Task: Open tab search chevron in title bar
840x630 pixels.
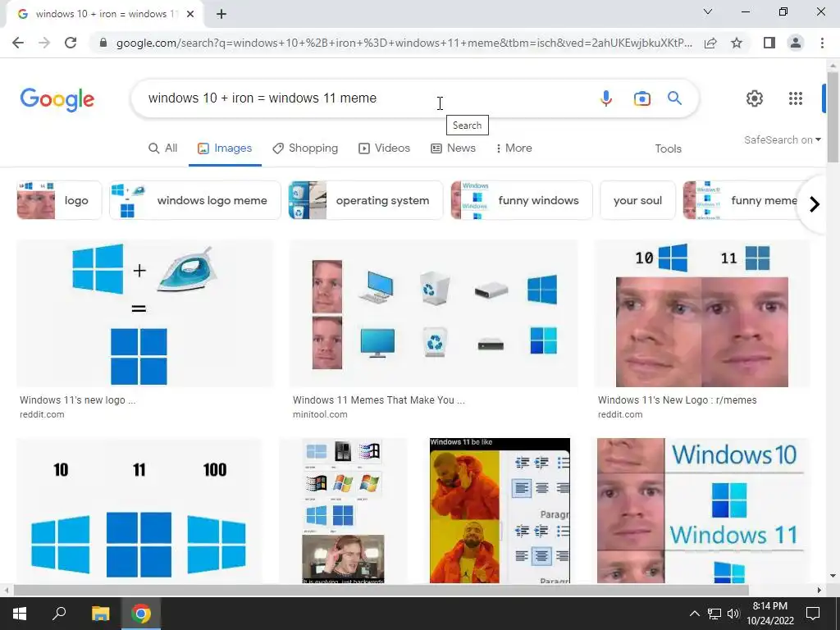Action: point(708,11)
